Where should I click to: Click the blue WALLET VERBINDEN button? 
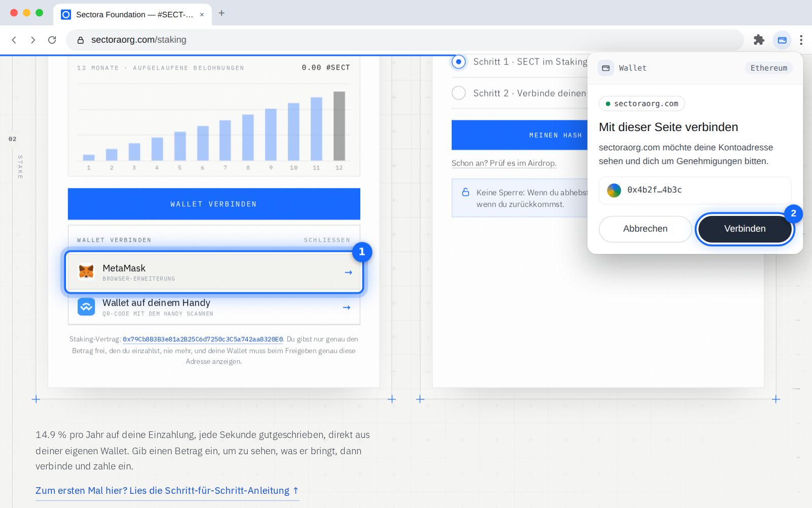[214, 204]
